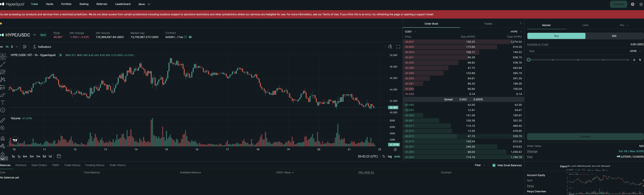
Task: Open settings gear in top bar
Action: click(x=641, y=4)
